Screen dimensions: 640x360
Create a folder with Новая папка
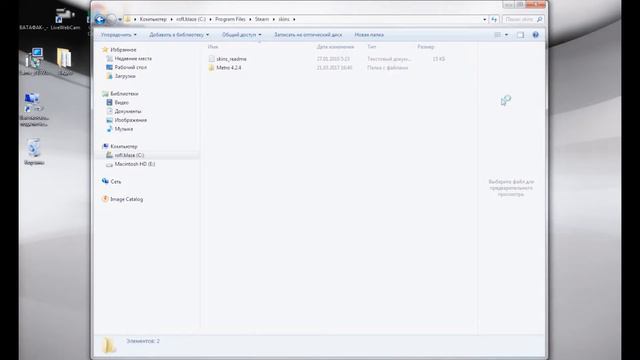click(x=369, y=35)
